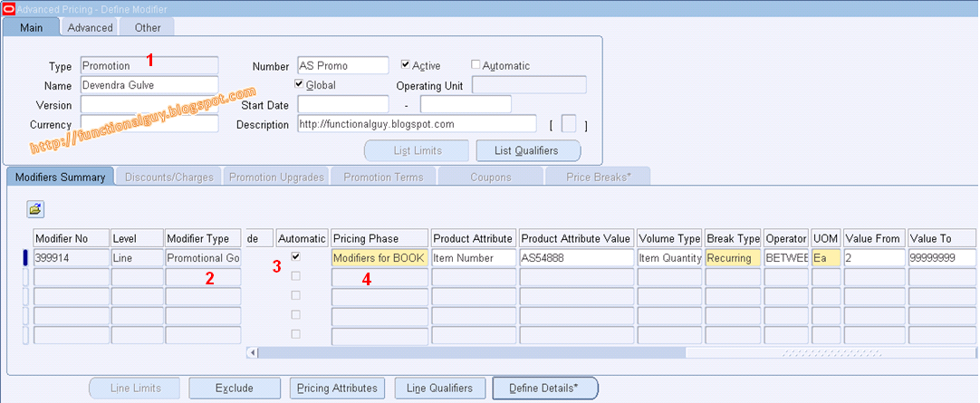Open the Price Breaks* tab
The width and height of the screenshot is (980, 403).
[x=598, y=177]
